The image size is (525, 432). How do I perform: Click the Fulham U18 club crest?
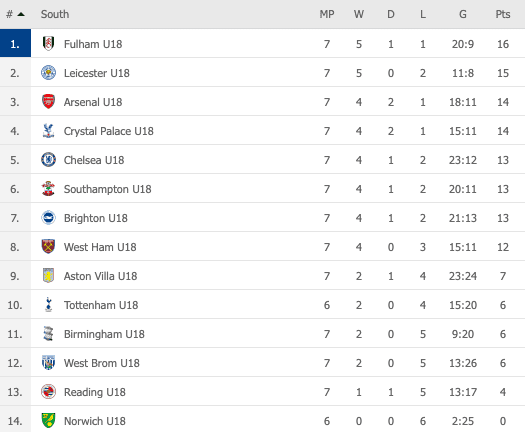48,44
